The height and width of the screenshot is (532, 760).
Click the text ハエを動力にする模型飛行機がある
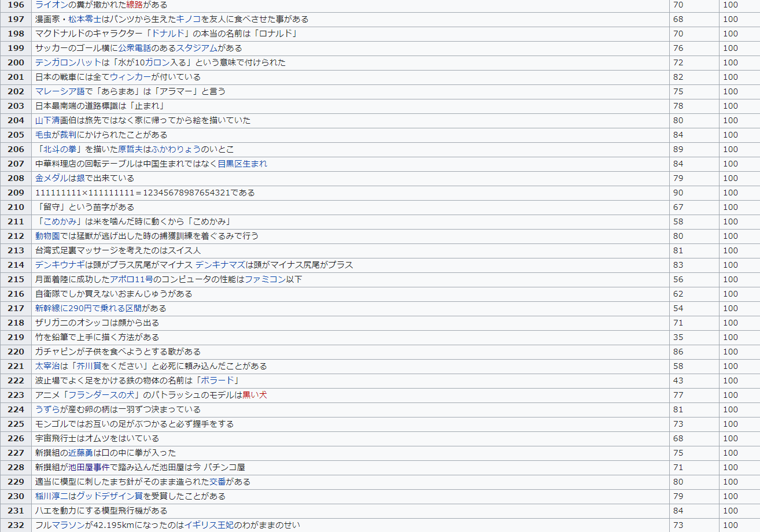tap(101, 511)
